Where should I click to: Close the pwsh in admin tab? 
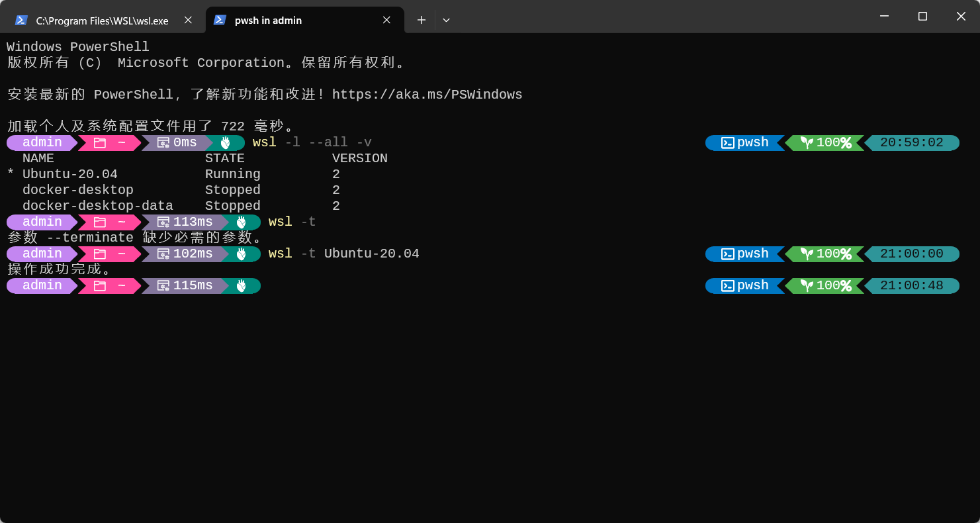386,21
